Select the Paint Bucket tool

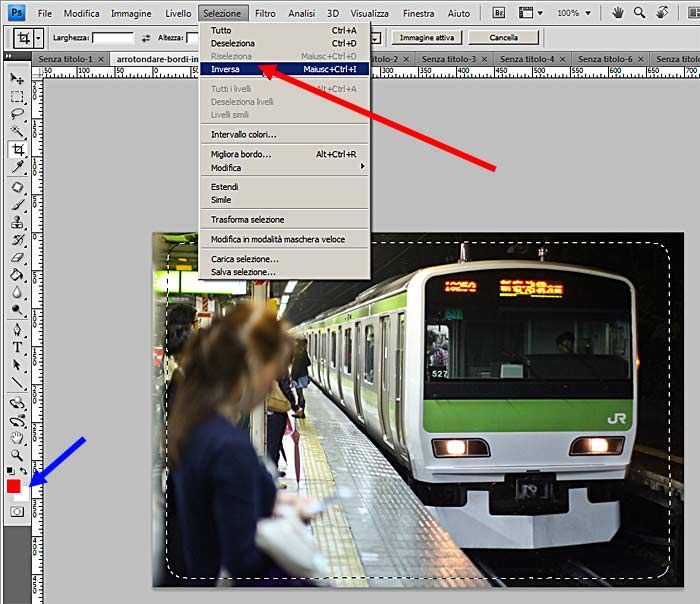[x=17, y=275]
